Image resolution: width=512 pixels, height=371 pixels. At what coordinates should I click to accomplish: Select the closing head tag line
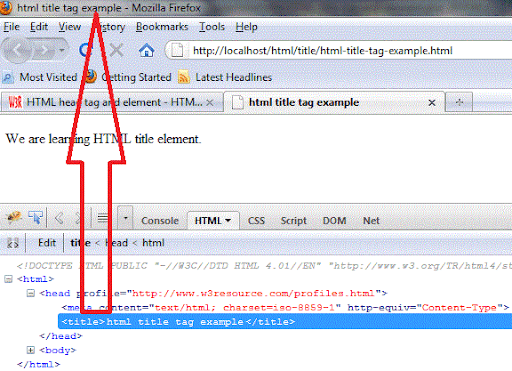click(60, 336)
